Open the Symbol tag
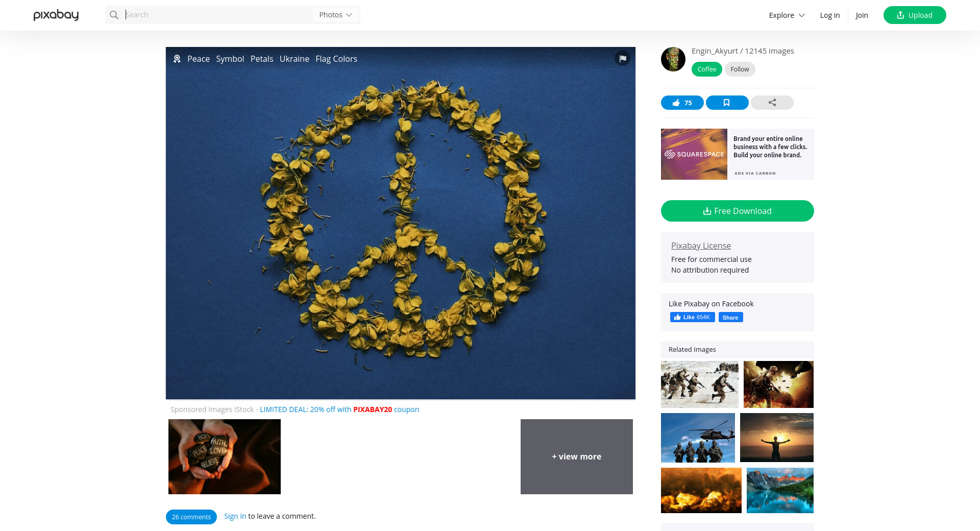The width and height of the screenshot is (980, 531). pyautogui.click(x=230, y=59)
